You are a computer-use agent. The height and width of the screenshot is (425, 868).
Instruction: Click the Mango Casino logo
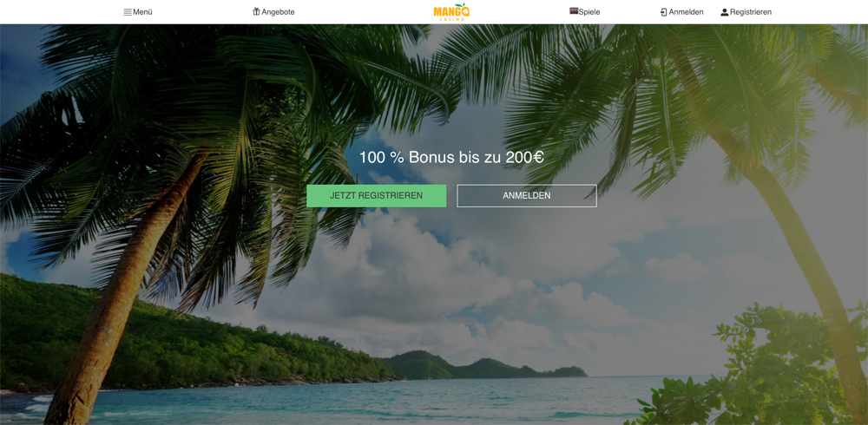pyautogui.click(x=451, y=11)
